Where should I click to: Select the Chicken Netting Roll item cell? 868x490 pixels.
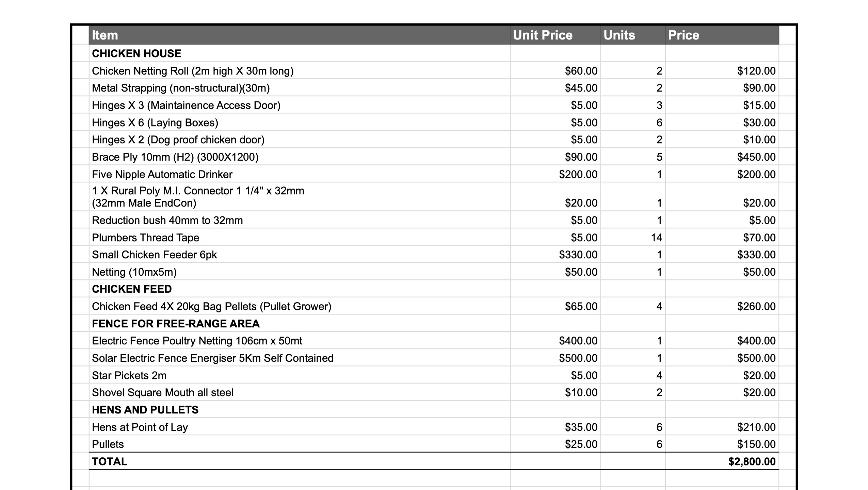tap(193, 71)
